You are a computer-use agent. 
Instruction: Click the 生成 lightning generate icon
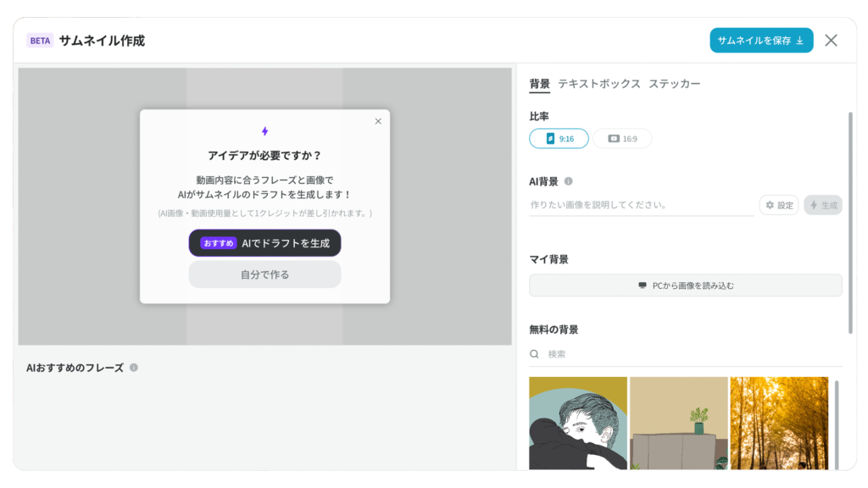[813, 205]
